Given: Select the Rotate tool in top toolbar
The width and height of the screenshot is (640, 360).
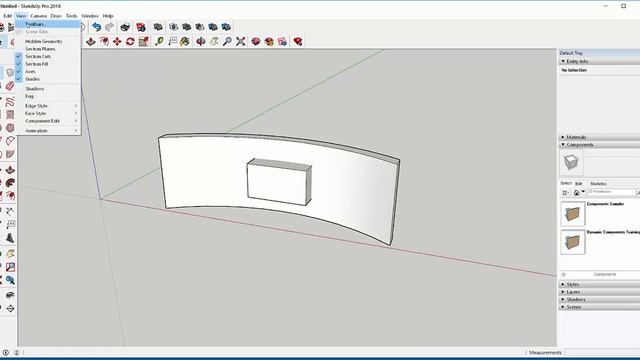Looking at the screenshot, I should [130, 41].
